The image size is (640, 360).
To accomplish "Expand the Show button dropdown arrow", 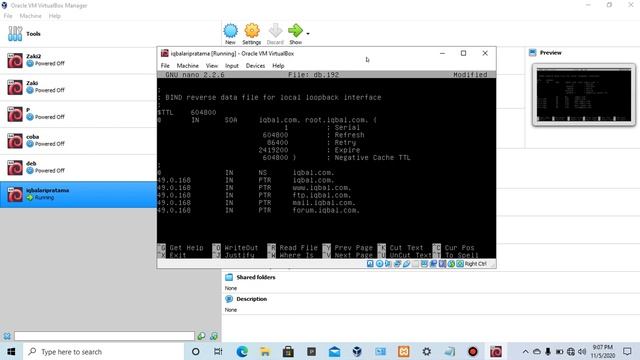I will pos(308,34).
